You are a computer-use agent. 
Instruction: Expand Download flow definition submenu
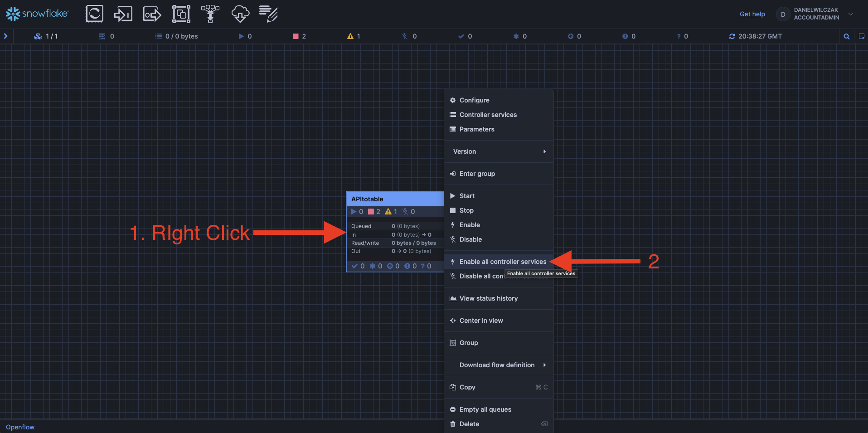499,365
